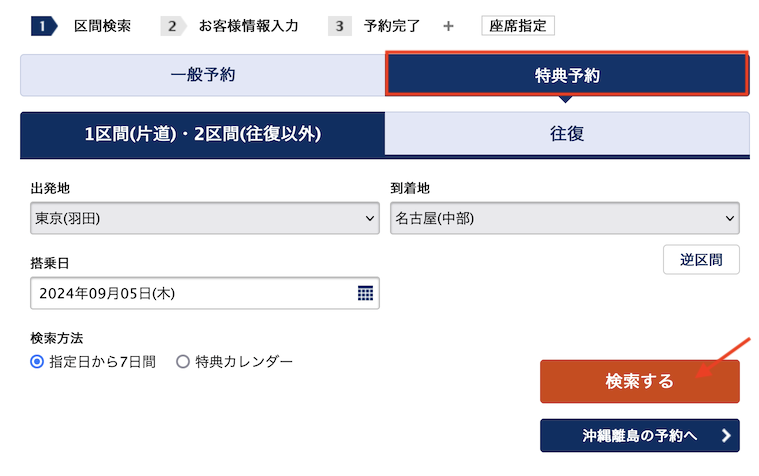
Task: Click the お客様情報入力 step label
Action: tap(248, 26)
